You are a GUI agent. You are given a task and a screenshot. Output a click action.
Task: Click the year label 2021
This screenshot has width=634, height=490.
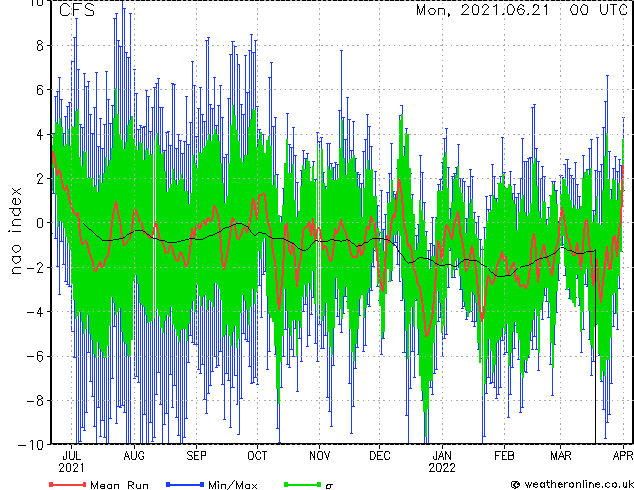(x=72, y=468)
